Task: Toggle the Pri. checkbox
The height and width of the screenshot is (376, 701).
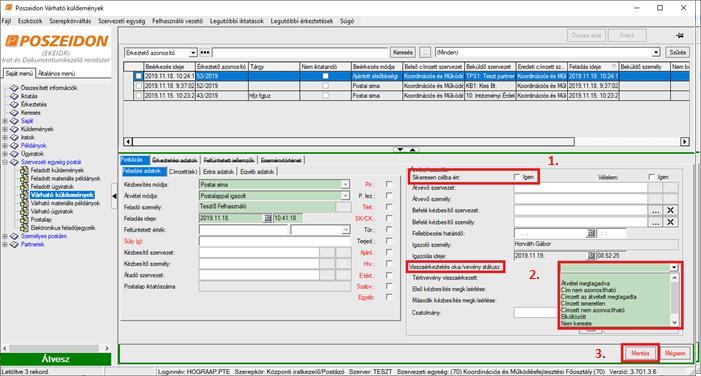Action: click(389, 184)
